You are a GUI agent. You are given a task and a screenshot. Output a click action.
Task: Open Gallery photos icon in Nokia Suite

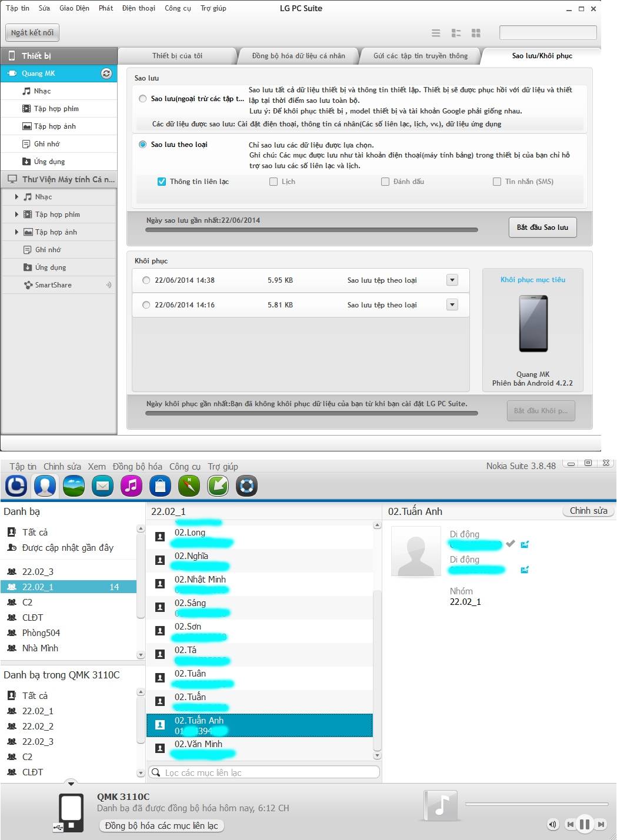coord(74,486)
